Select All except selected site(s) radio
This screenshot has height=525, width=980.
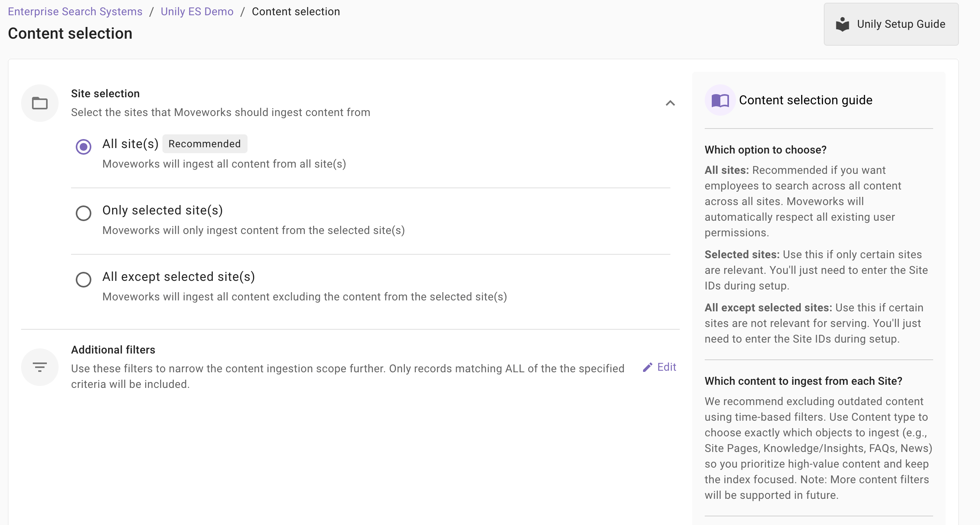[84, 280]
